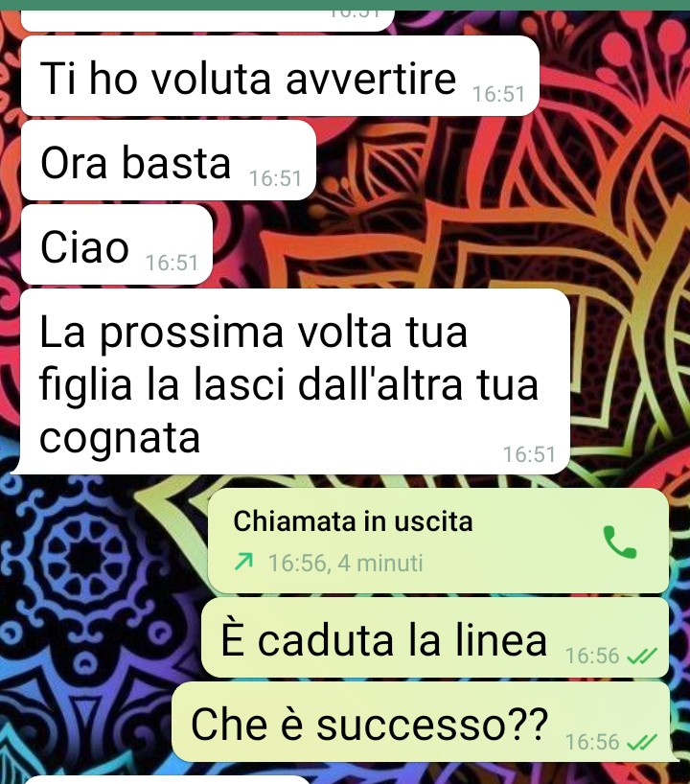Viewport: 690px width, 784px height.
Task: Select the 'Ciao' message bubble
Action: pos(117,245)
